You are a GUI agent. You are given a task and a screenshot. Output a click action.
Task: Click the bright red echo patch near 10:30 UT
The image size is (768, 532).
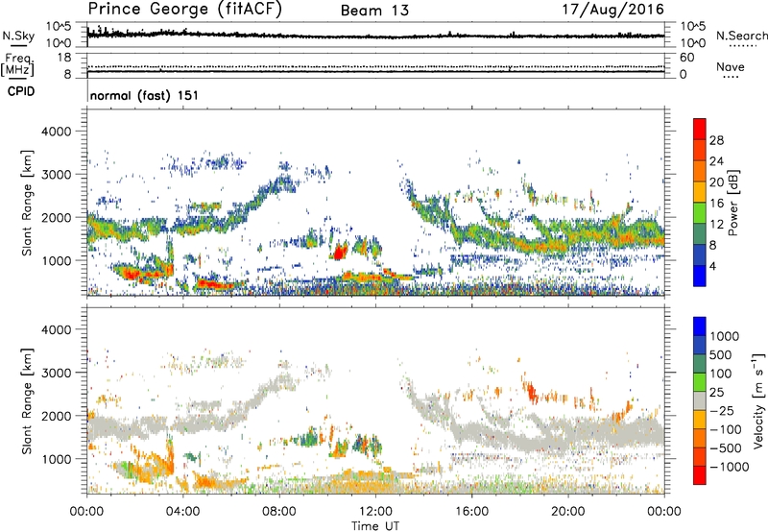pyautogui.click(x=339, y=253)
